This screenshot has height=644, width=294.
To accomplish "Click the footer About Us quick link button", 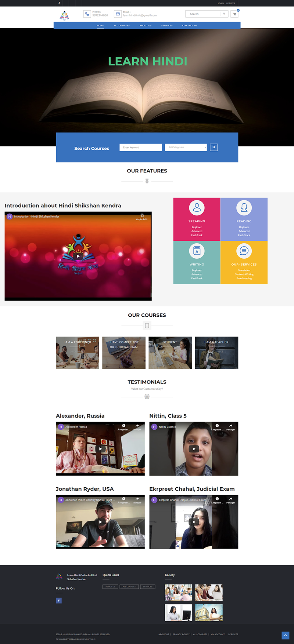I will click(110, 587).
